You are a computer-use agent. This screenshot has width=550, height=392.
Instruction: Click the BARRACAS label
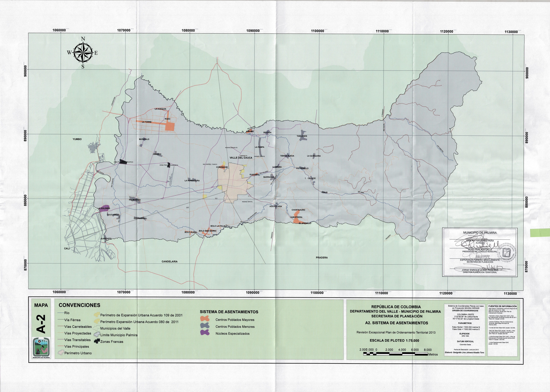(269, 177)
